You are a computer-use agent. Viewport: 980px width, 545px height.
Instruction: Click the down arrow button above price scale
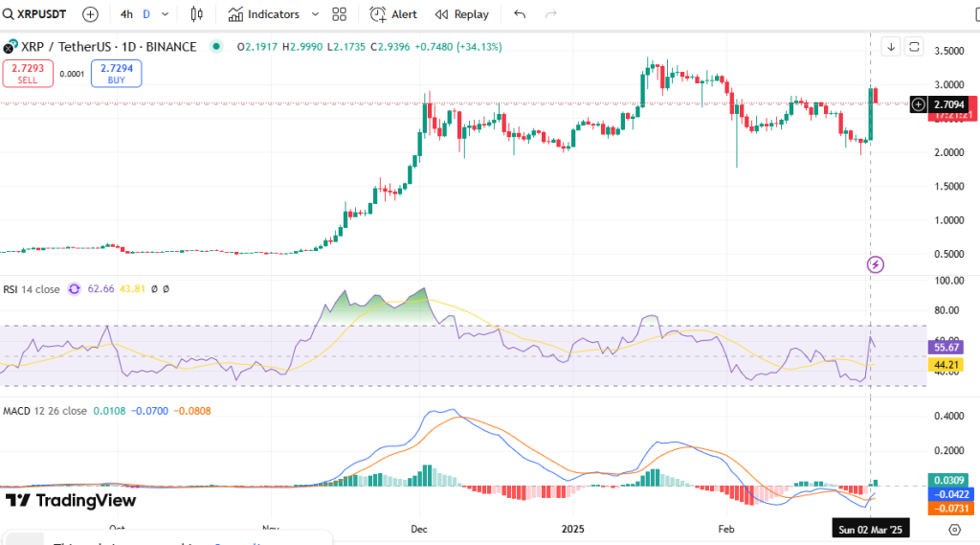[891, 46]
